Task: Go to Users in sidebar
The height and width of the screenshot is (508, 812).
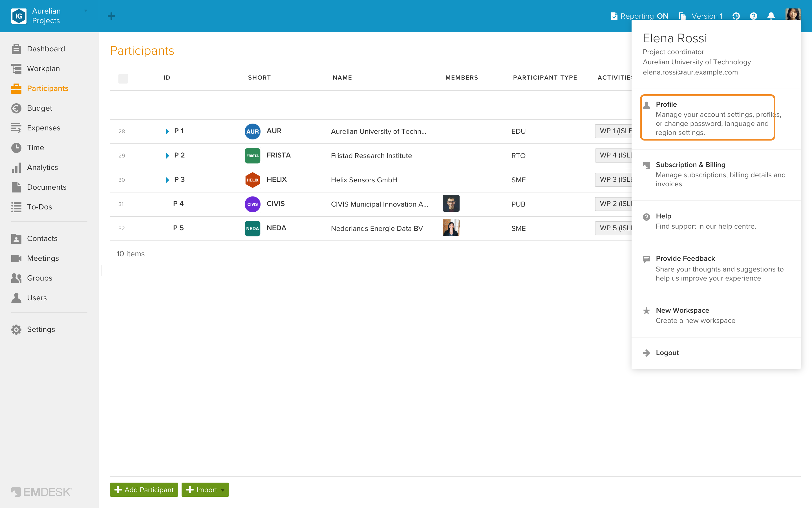Action: pos(37,298)
